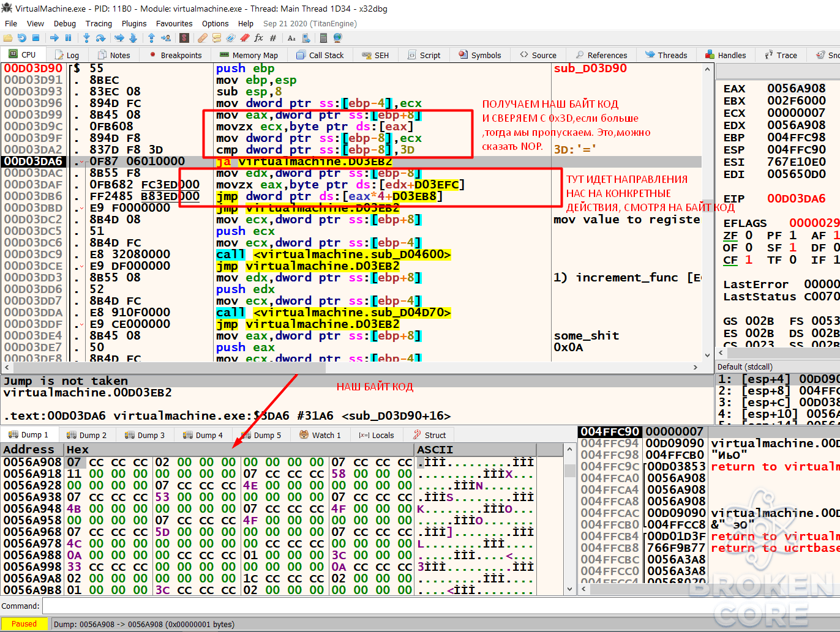Open the Bookmarks red icon
The image size is (840, 632).
[x=244, y=38]
